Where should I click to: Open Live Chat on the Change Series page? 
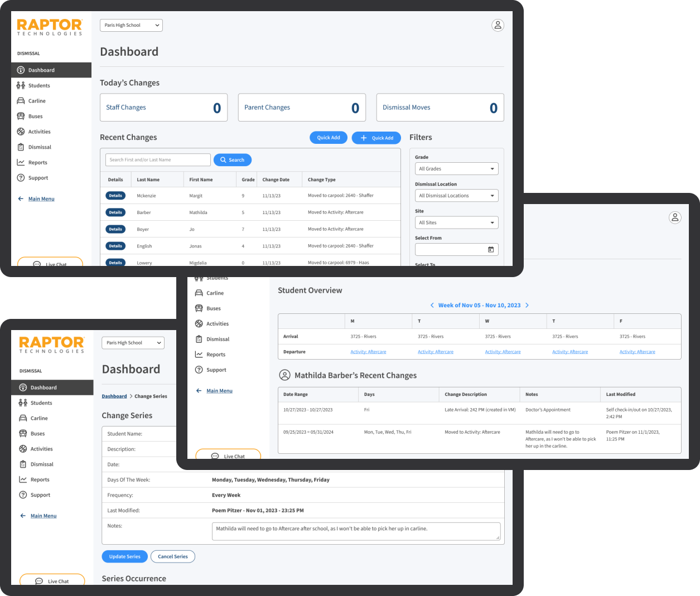point(52,581)
